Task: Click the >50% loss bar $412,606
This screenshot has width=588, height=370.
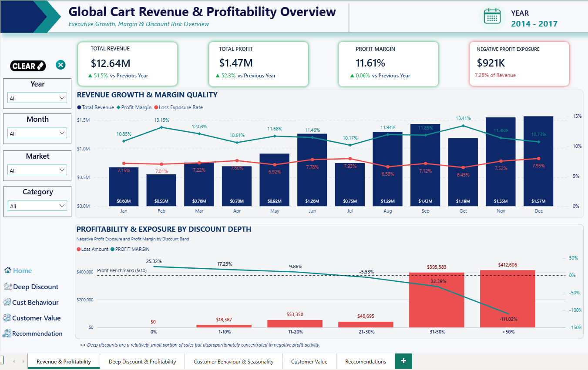Action: click(507, 299)
